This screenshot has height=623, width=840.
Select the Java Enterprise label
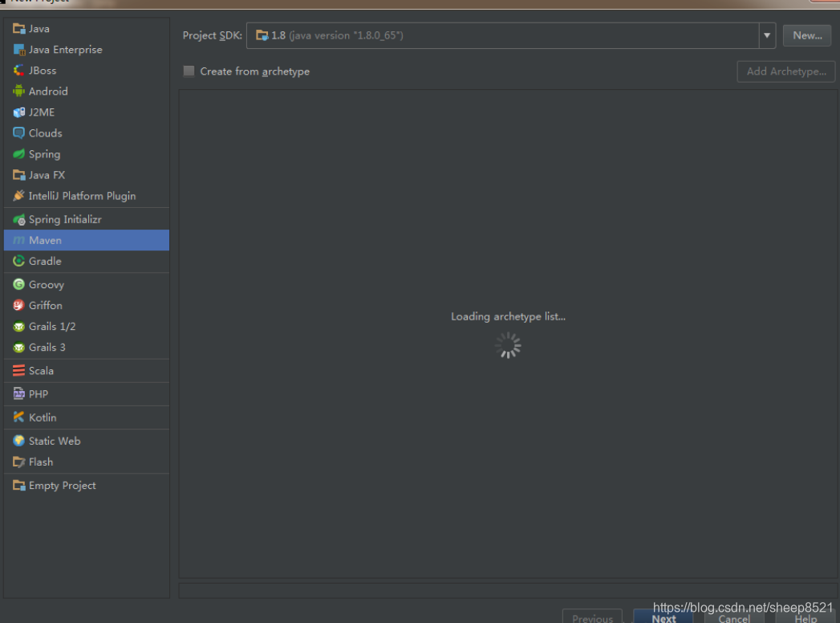click(x=65, y=49)
